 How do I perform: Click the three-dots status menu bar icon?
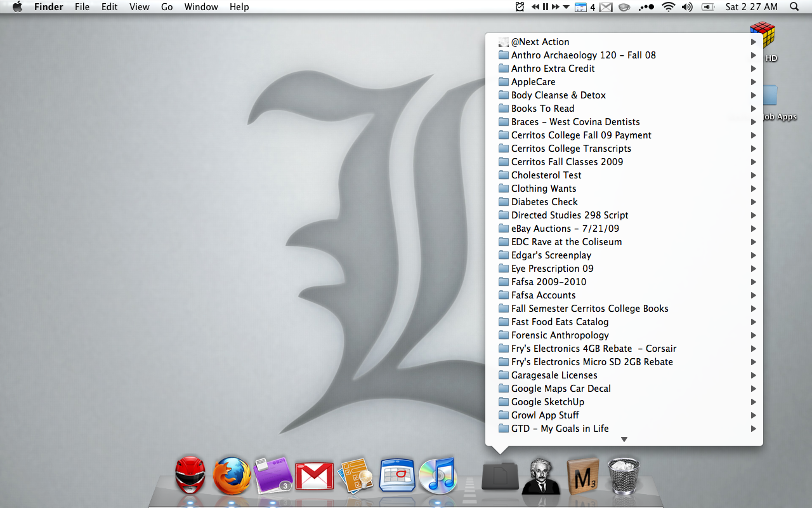click(646, 7)
